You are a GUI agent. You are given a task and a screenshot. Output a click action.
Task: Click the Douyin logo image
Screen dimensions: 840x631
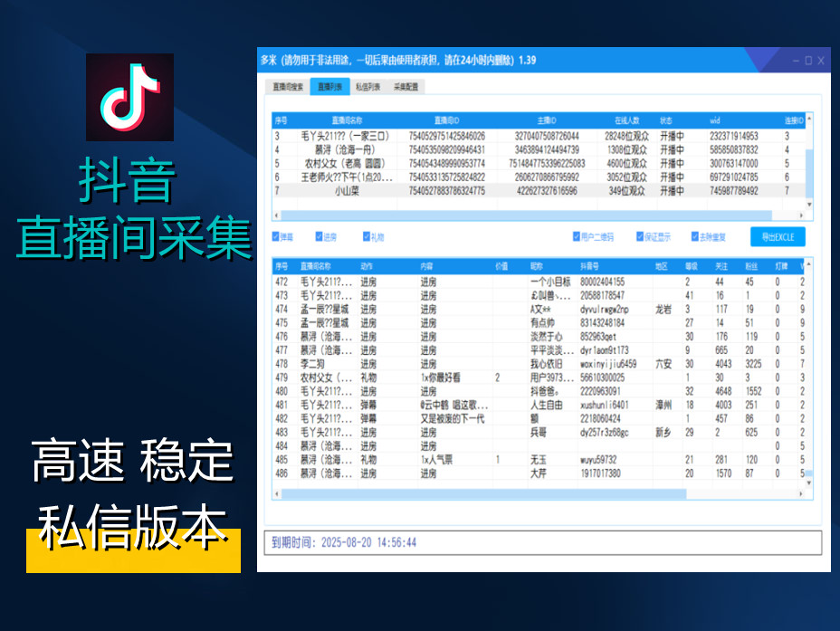129,97
